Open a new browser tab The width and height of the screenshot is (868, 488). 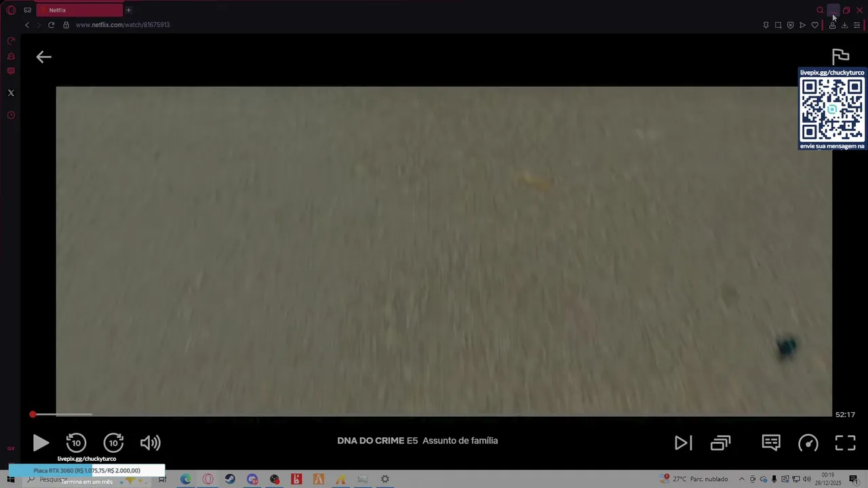(129, 10)
